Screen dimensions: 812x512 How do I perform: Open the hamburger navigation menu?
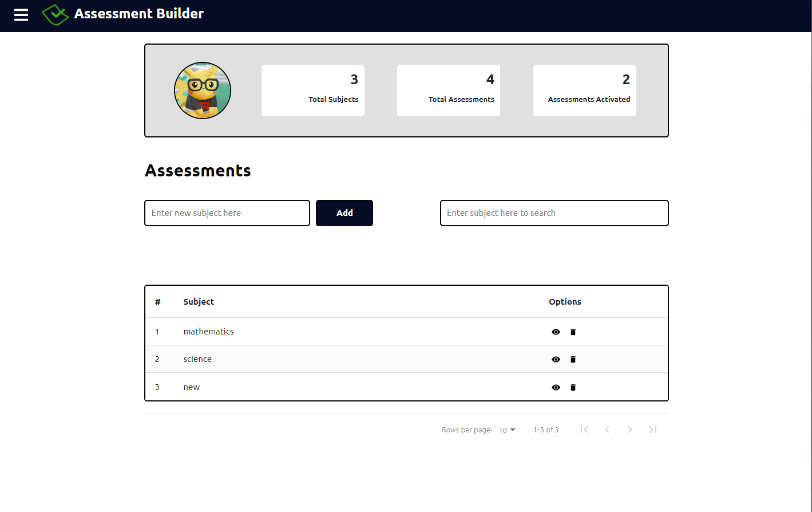(x=21, y=15)
